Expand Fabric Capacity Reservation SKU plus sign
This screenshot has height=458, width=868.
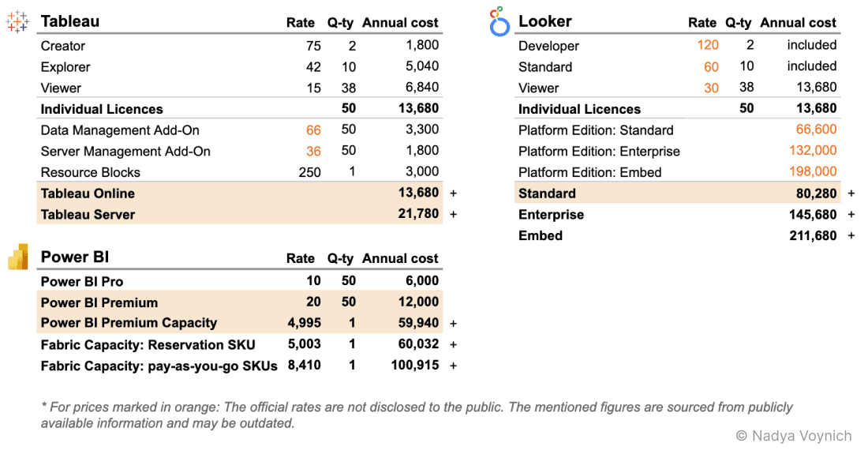[x=453, y=344]
